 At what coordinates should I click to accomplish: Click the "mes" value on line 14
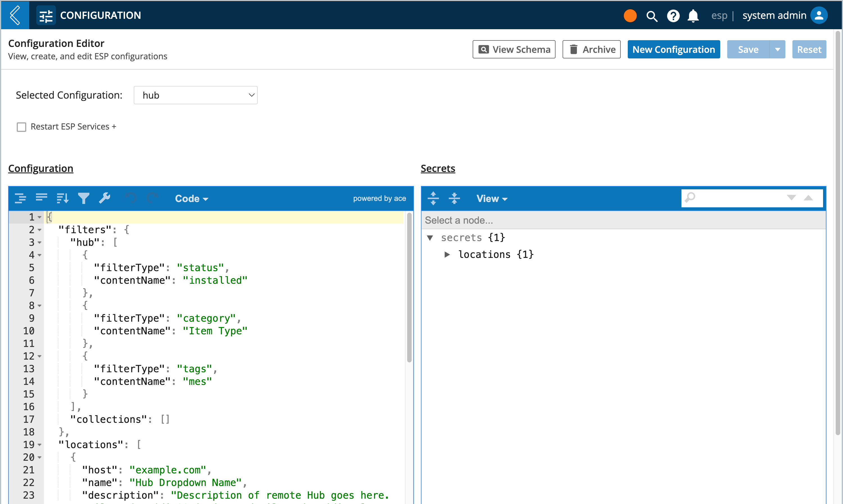[197, 382]
